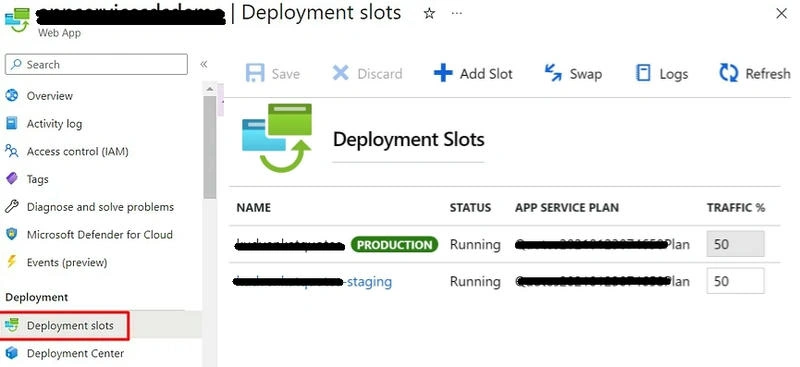Click the Deployment slots sidebar icon

pyautogui.click(x=11, y=326)
